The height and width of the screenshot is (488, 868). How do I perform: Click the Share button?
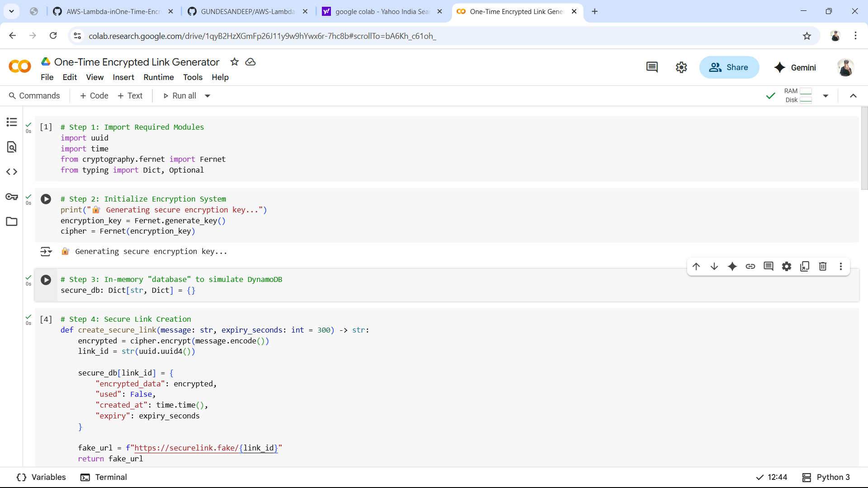click(x=729, y=67)
